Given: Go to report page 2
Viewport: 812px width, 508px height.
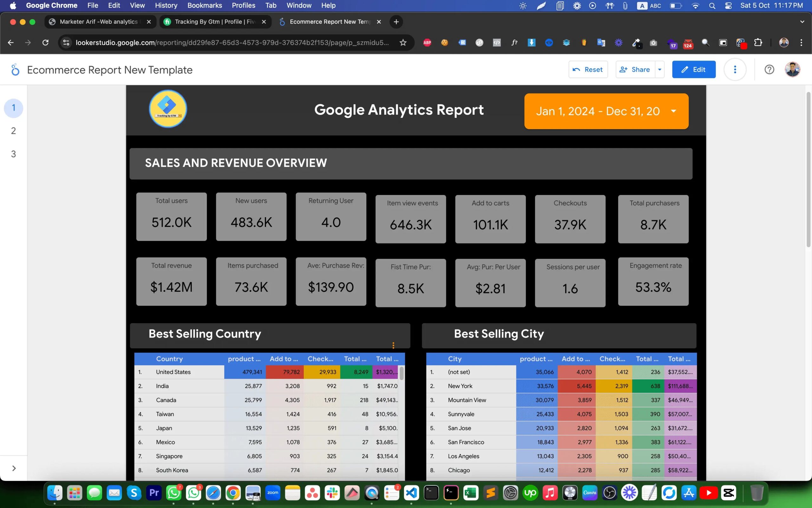Looking at the screenshot, I should coord(13,131).
